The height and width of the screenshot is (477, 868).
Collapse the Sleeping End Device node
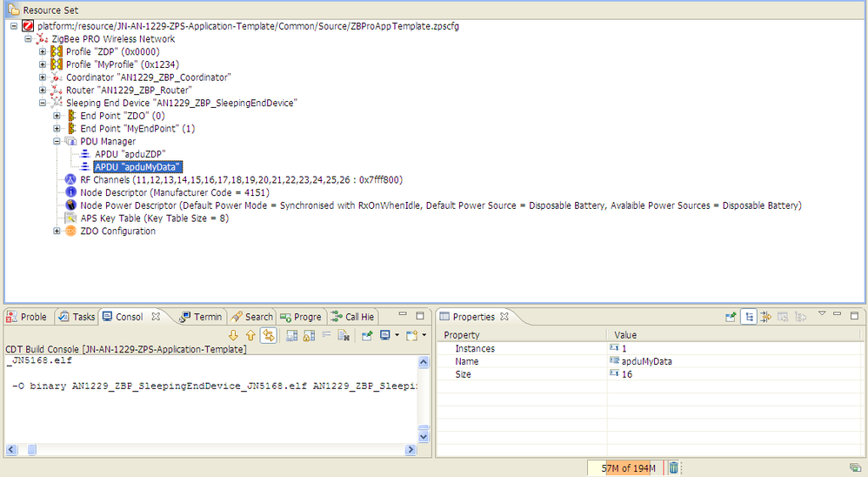point(43,103)
